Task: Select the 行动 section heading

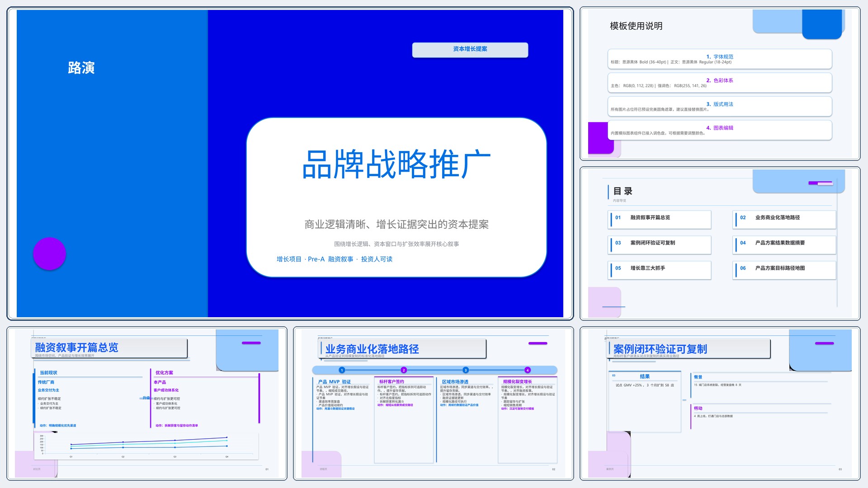Action: pos(698,408)
